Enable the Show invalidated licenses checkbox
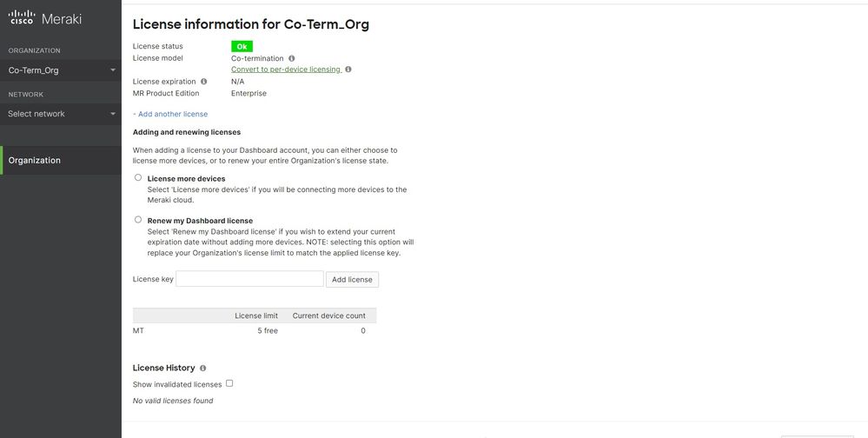 coord(229,383)
